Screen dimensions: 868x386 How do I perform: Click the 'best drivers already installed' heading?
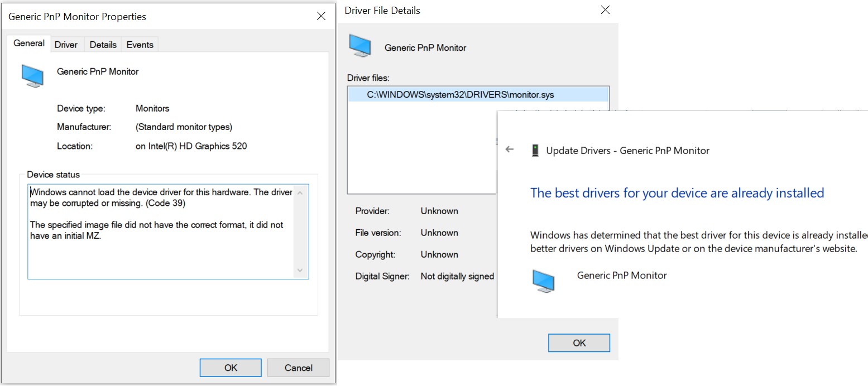pyautogui.click(x=677, y=193)
